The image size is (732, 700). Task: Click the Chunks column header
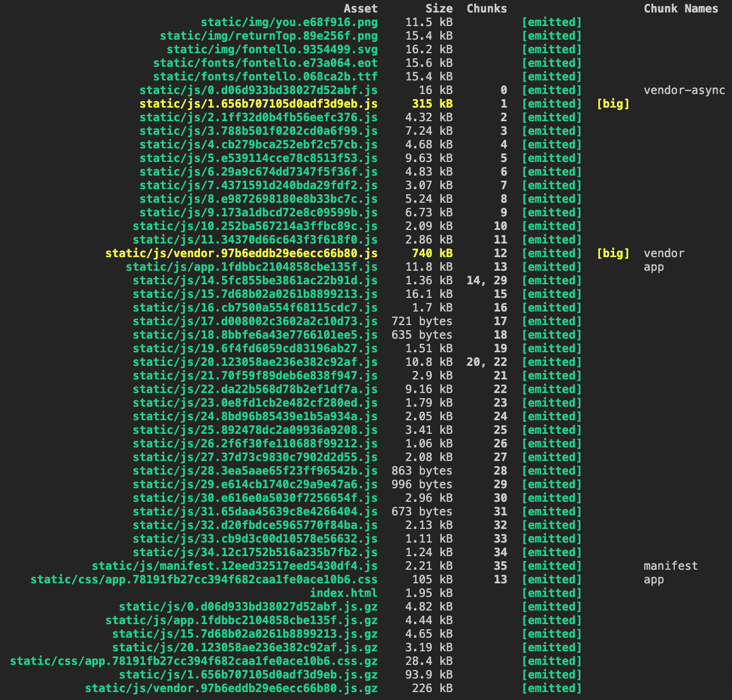(486, 8)
